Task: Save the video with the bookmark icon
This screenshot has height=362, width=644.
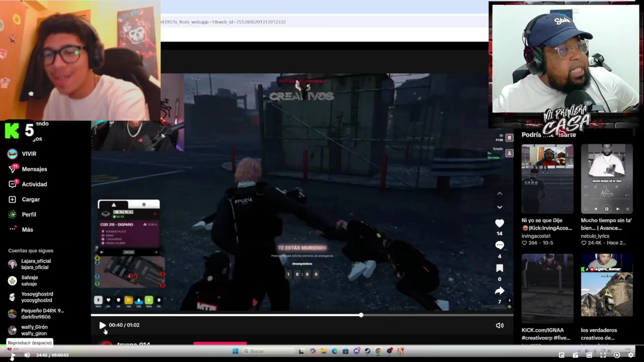Action: [x=500, y=268]
